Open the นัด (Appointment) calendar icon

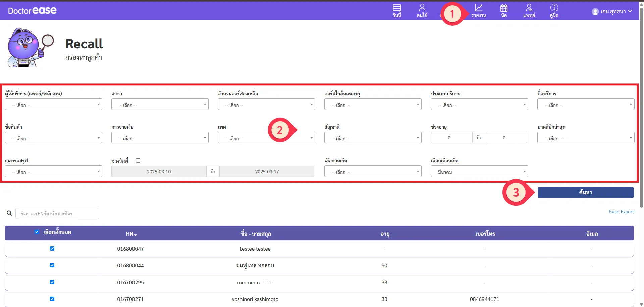(x=504, y=11)
